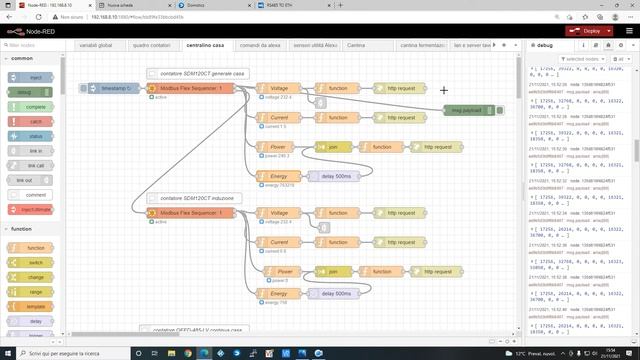Show hidden system tray icons chevron
The height and width of the screenshot is (360, 640).
(562, 353)
